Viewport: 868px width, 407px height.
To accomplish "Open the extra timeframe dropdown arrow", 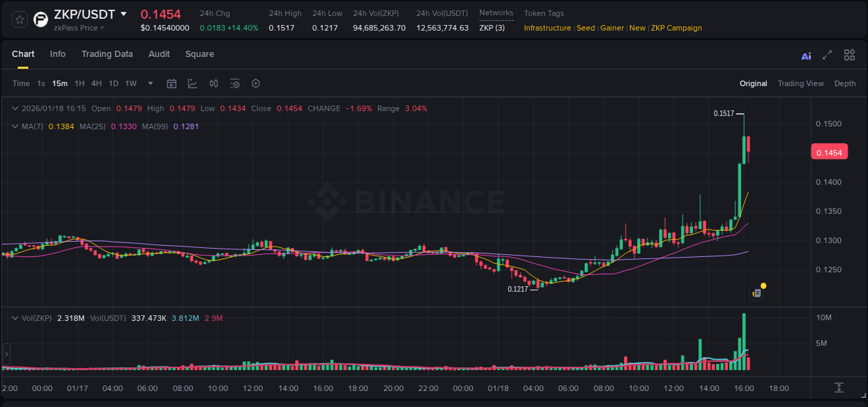I will [150, 83].
